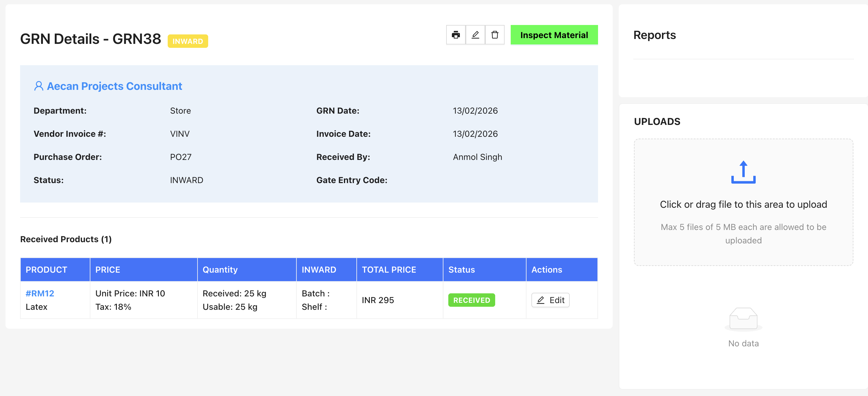Select the edit pencil icon near Inspect Material

475,35
